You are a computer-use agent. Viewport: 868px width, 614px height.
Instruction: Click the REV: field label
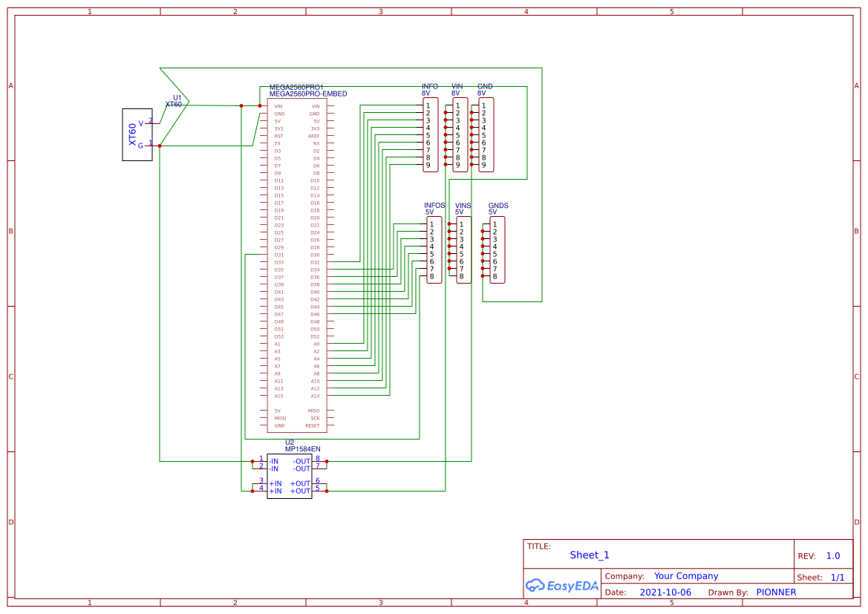[806, 556]
